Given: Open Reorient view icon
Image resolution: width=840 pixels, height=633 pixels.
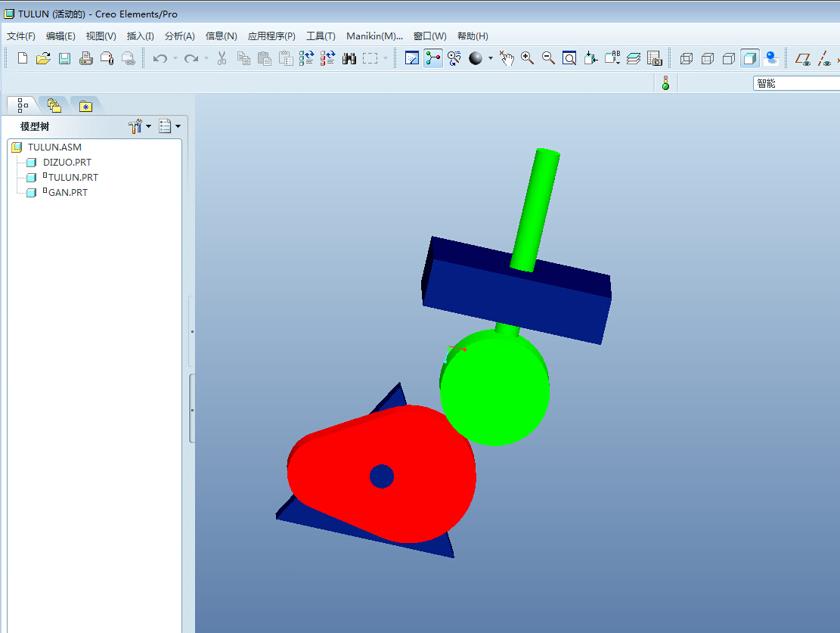Looking at the screenshot, I should 591,58.
